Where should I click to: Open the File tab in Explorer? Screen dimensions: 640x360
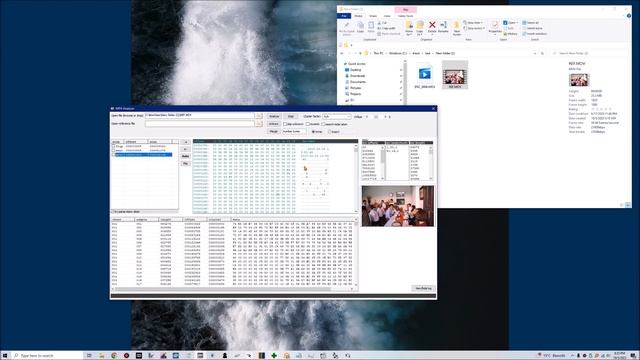(344, 16)
